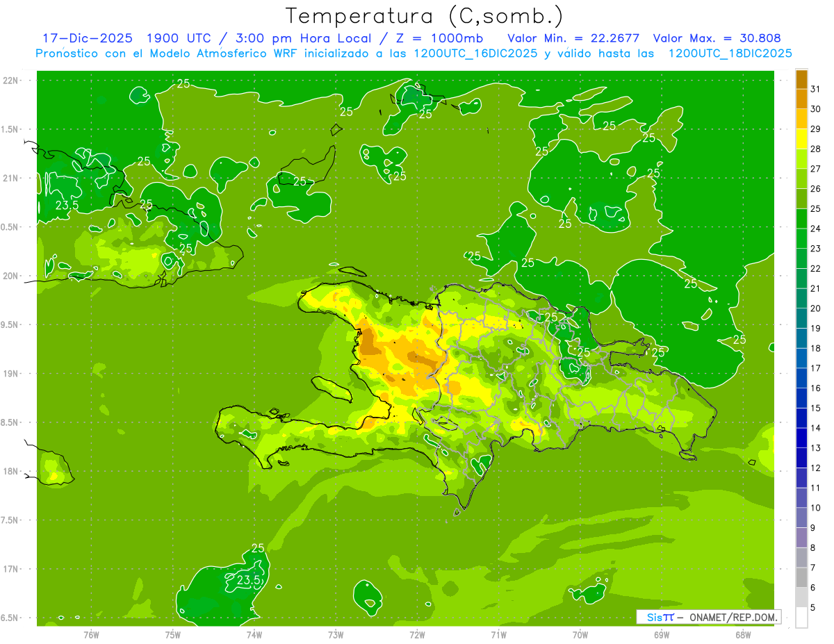Screen dimensions: 834x644
Task: Pick the yellow legend band between 28 and 29
Action: (801, 139)
